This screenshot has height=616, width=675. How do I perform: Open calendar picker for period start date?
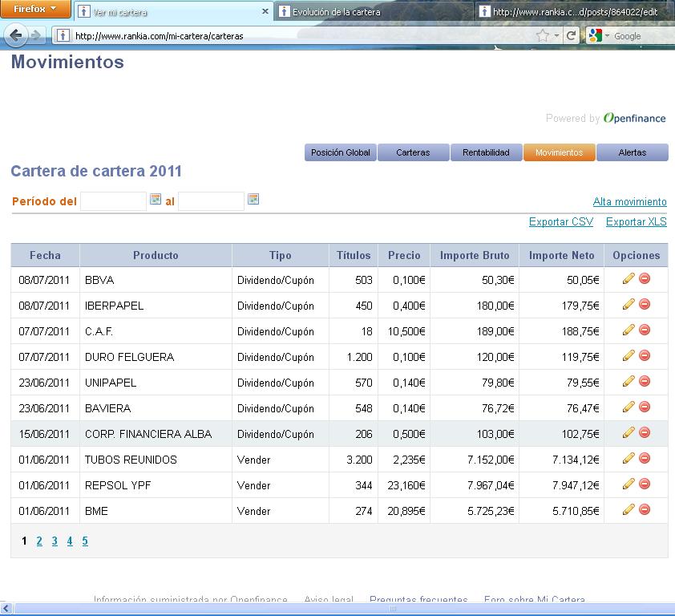[156, 199]
